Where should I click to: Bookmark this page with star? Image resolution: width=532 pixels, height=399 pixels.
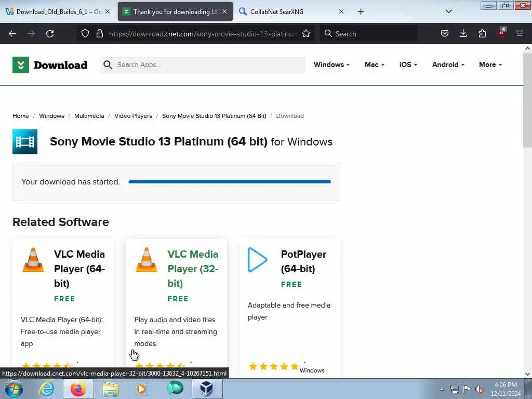(306, 34)
